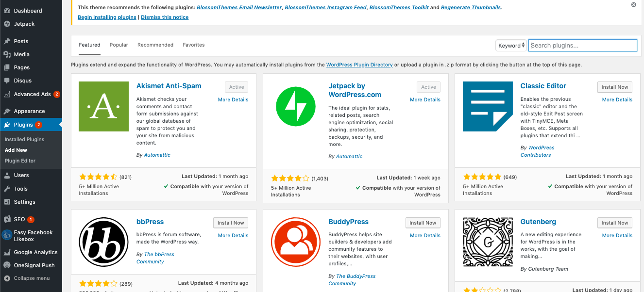Screen dimensions: 644x292
Task: Click the bbPress black logo
Action: coord(103,242)
